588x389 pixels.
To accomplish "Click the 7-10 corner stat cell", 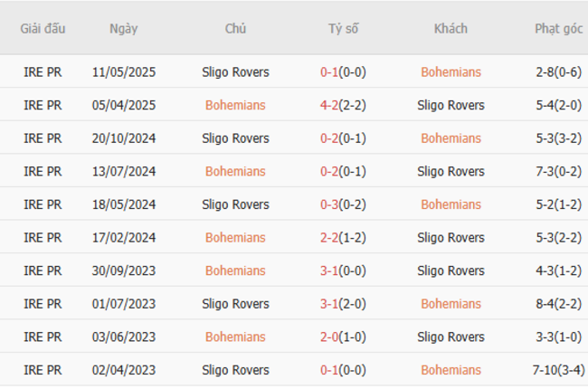I will click(x=558, y=370).
